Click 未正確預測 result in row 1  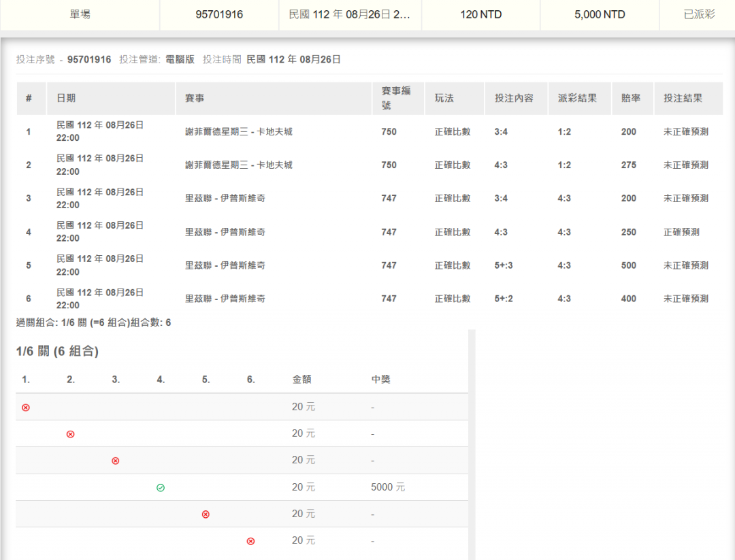(686, 132)
